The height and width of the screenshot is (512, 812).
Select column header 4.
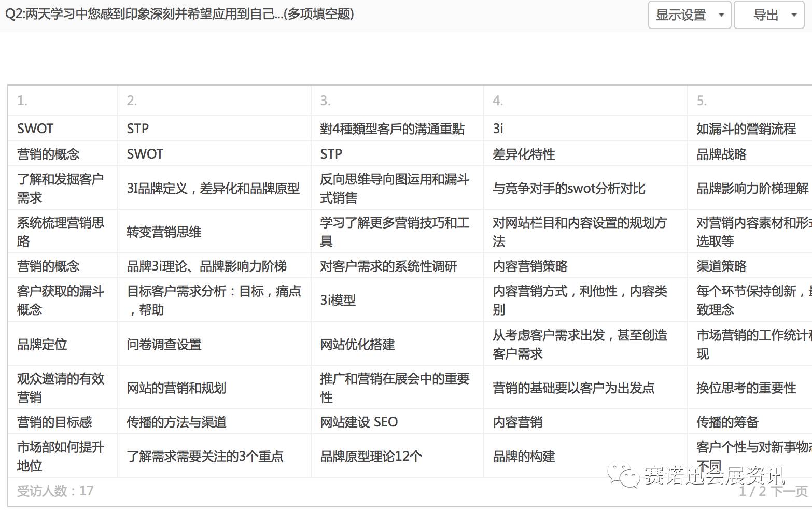pyautogui.click(x=585, y=101)
